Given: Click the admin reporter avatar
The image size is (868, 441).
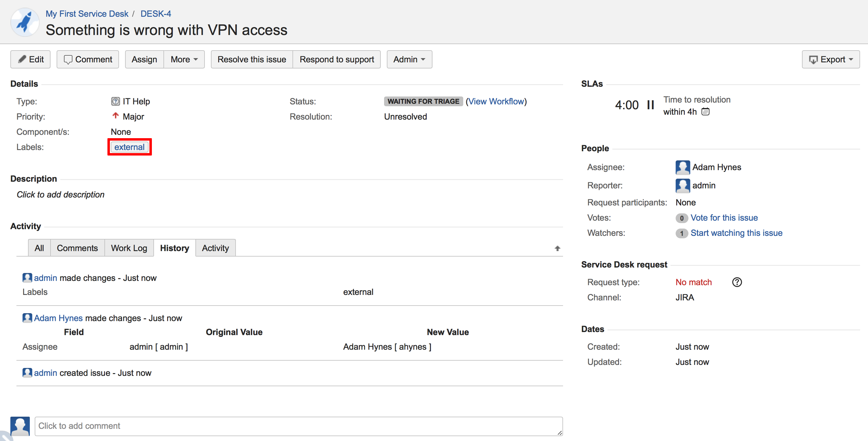Looking at the screenshot, I should click(x=683, y=185).
